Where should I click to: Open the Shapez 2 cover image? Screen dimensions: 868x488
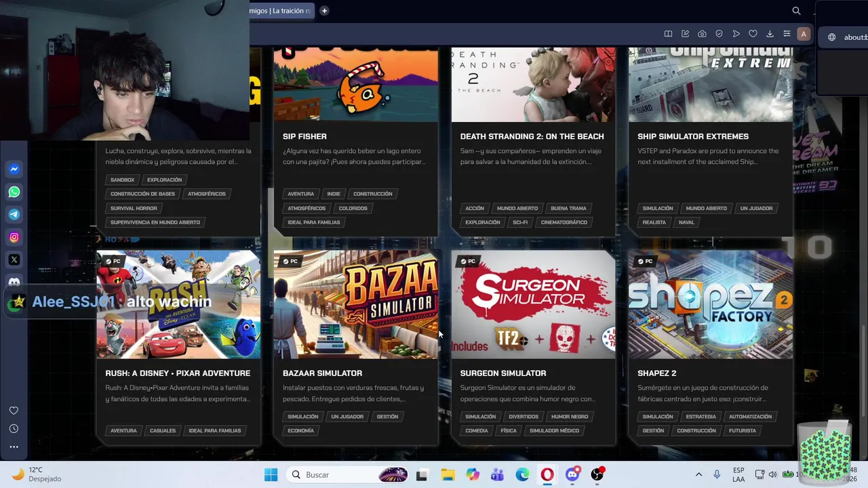711,304
